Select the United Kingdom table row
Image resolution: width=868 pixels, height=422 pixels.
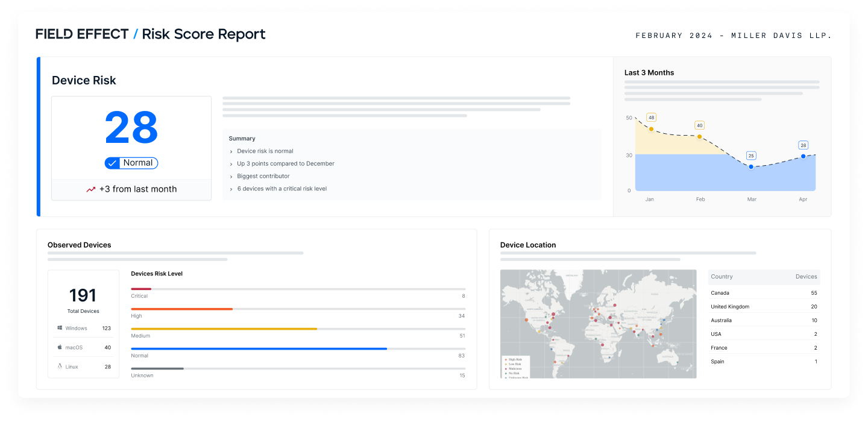(x=764, y=307)
